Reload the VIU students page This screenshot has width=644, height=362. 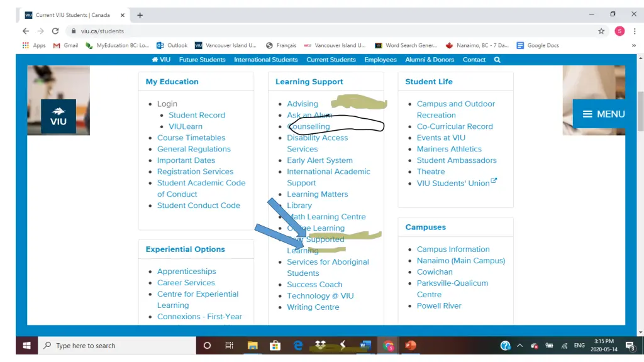click(55, 31)
